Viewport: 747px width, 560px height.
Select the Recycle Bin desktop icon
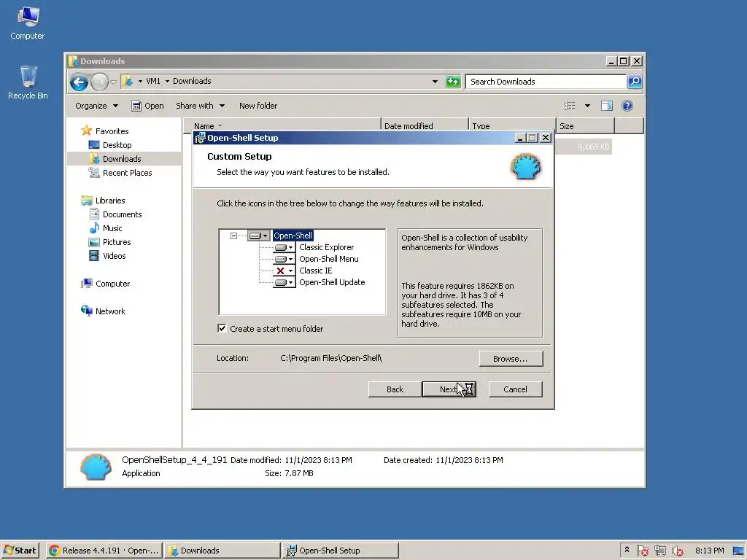tap(28, 82)
